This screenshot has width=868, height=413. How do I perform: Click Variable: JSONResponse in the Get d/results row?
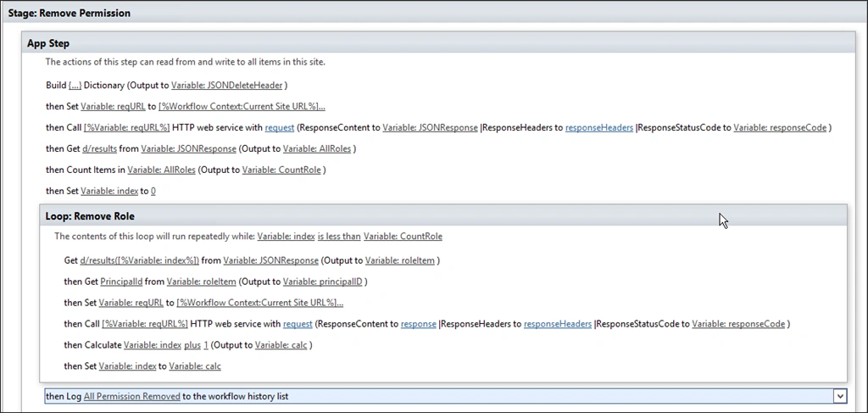tap(189, 148)
